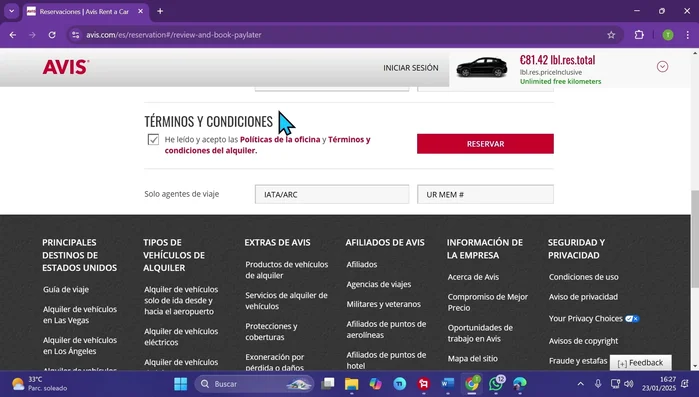Close the Reservaciones Avis tab
Viewport: 699px width, 397px height.
pos(140,11)
